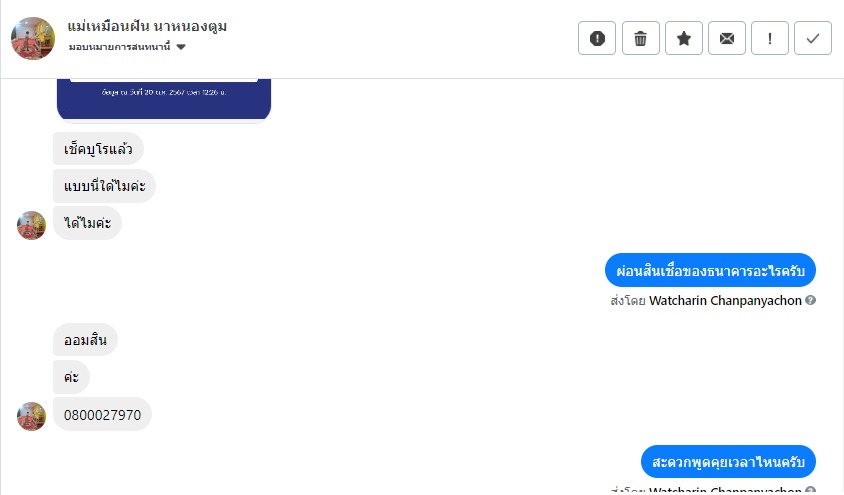Click the phone number 0800027970 message

[102, 414]
